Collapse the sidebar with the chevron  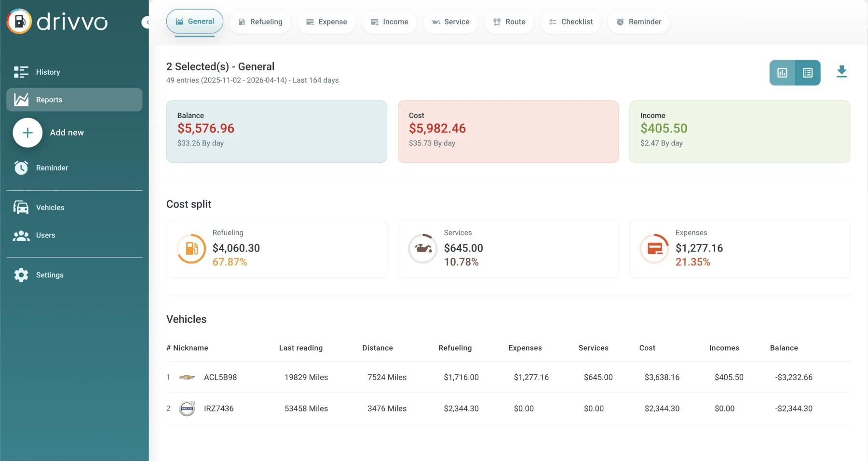coord(146,22)
